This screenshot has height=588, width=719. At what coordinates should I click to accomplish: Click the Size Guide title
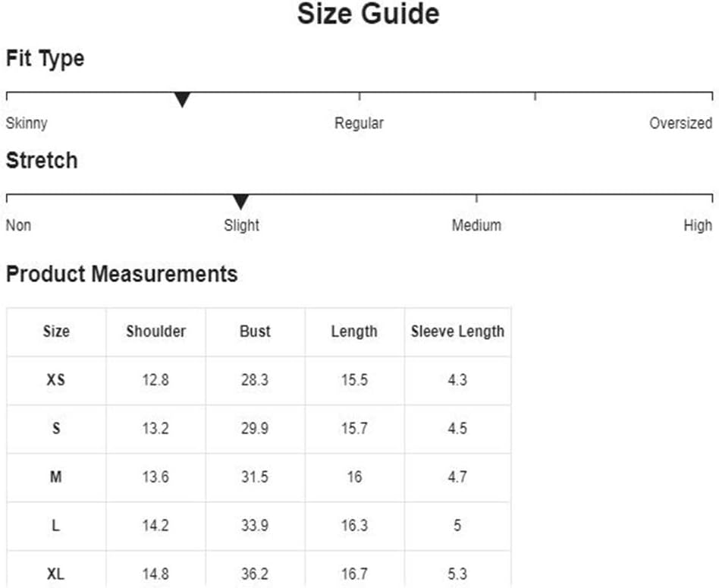click(x=368, y=14)
